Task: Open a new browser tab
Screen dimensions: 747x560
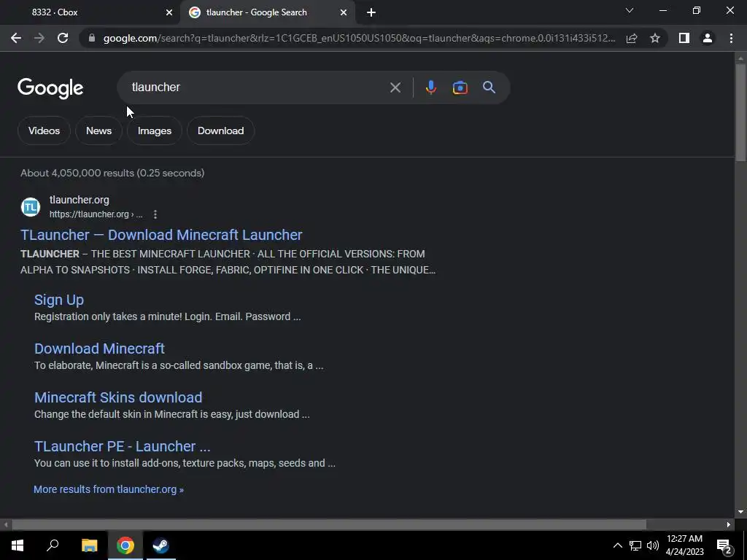Action: 371,12
